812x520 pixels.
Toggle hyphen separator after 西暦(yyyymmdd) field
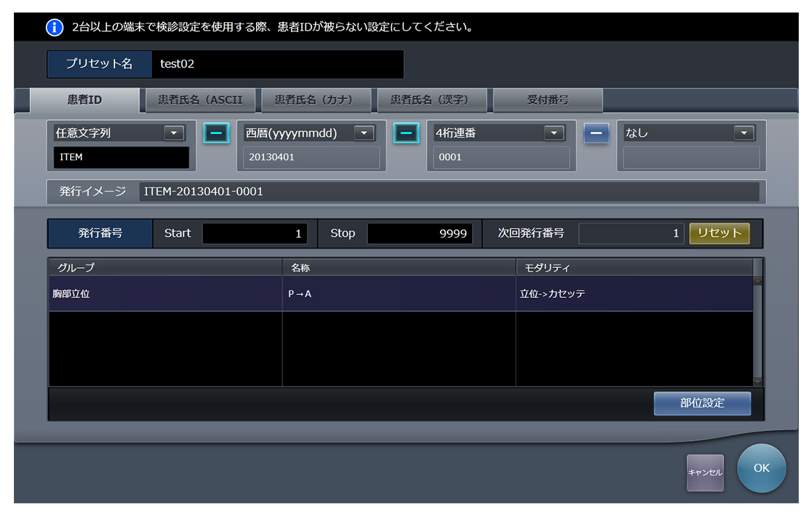(407, 133)
